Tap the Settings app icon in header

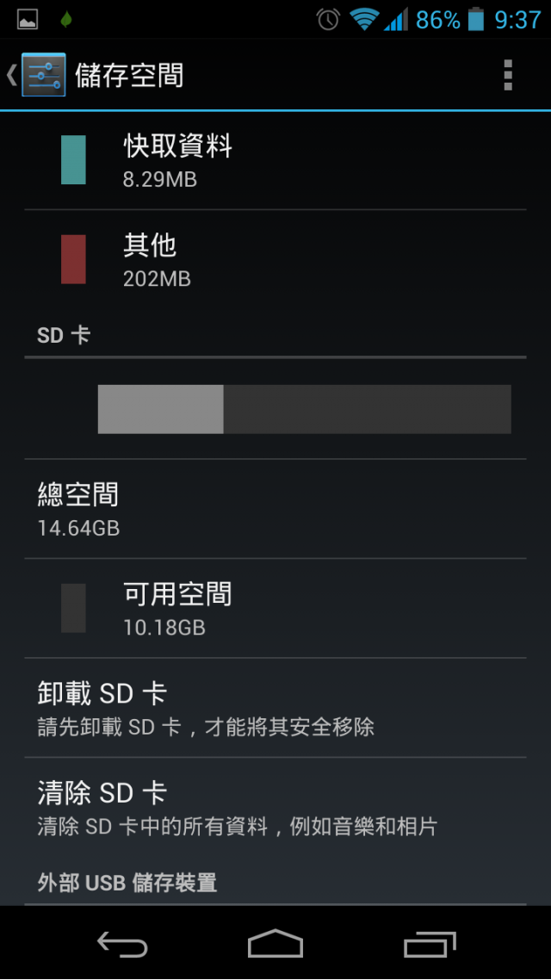click(44, 75)
